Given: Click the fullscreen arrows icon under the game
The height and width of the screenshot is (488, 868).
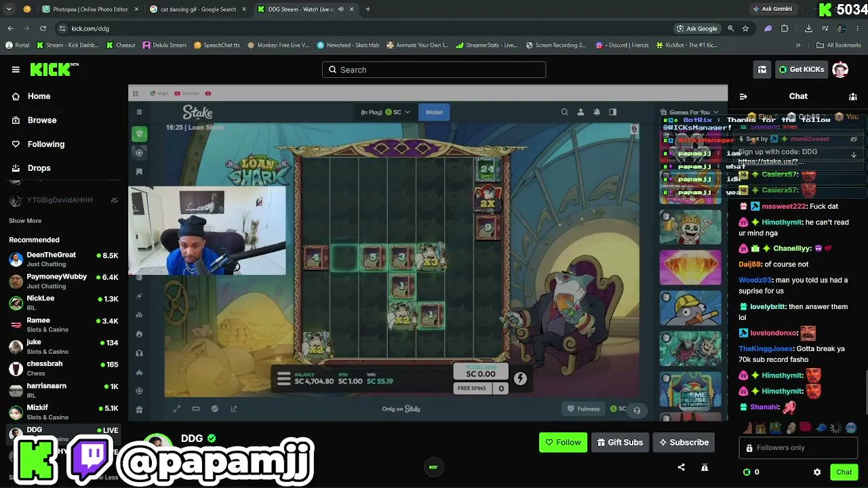Looking at the screenshot, I should pos(177,409).
